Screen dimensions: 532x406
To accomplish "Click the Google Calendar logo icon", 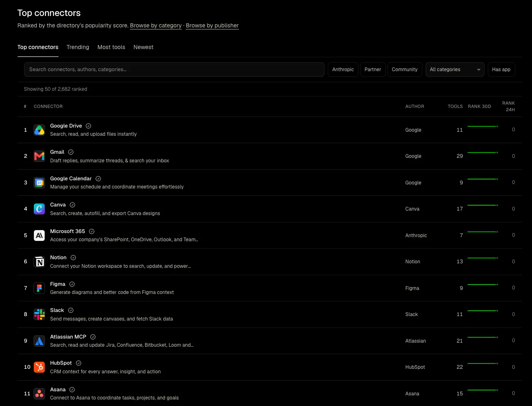I will click(39, 183).
